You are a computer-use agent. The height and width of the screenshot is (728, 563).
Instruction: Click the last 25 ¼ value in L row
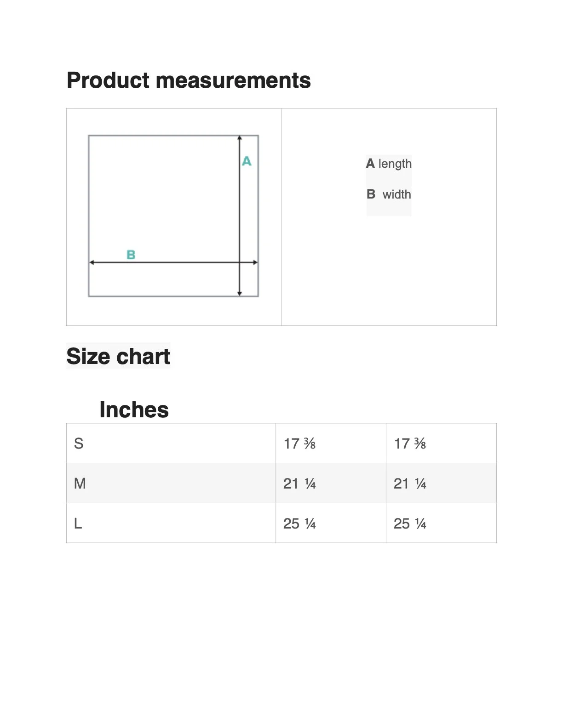tap(410, 523)
